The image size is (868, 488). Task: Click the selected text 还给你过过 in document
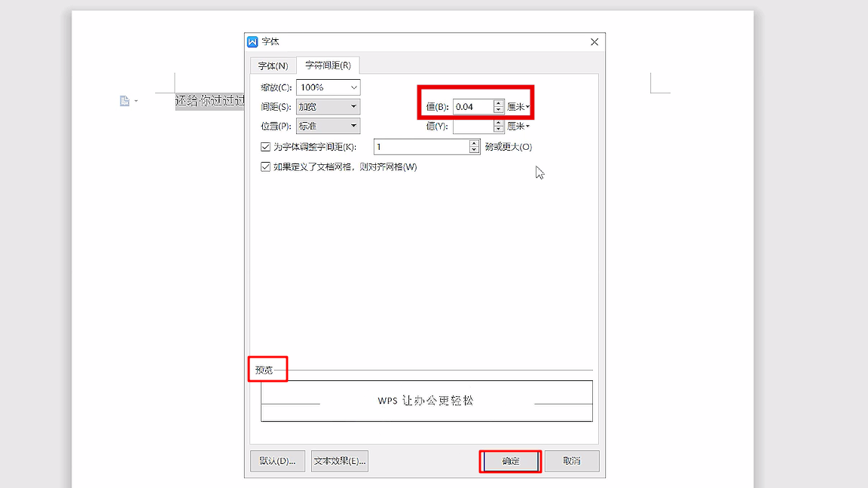pos(209,101)
